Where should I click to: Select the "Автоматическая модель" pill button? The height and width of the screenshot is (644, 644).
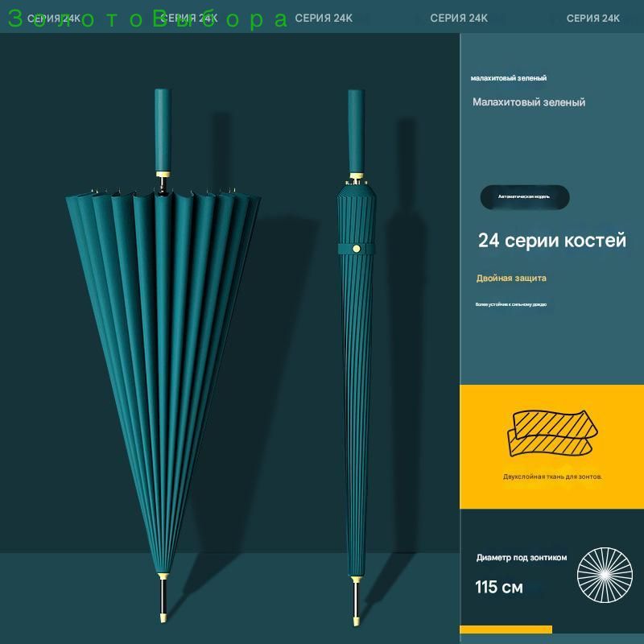pyautogui.click(x=525, y=197)
